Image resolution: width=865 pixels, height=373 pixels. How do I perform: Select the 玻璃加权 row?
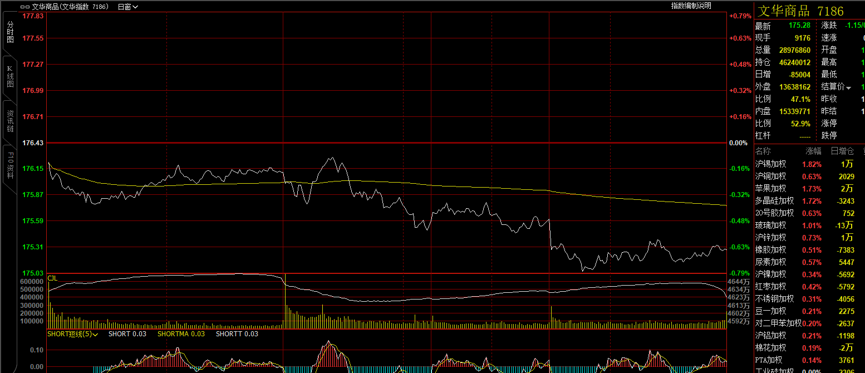pos(809,225)
